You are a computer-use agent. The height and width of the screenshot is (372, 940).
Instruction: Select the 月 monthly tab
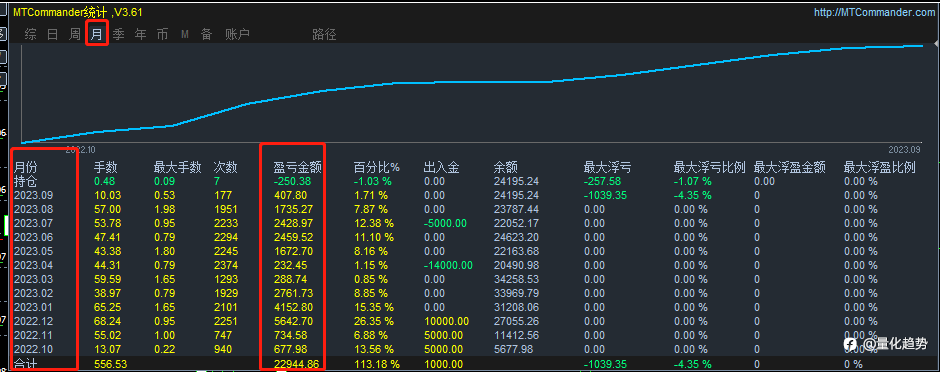pos(97,34)
